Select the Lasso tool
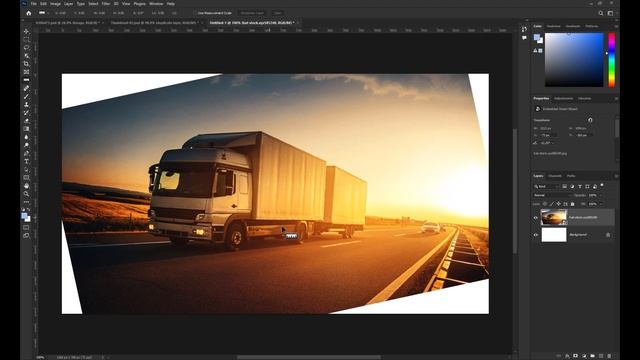 pos(27,47)
